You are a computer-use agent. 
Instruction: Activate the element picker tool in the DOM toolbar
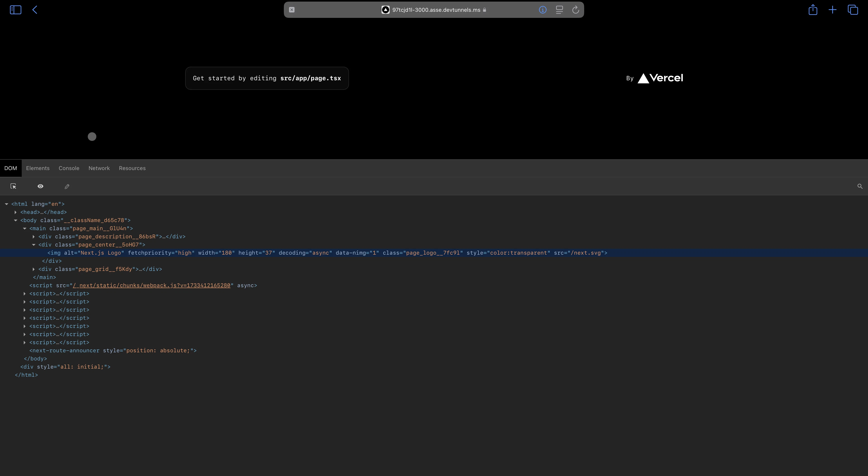[14, 186]
